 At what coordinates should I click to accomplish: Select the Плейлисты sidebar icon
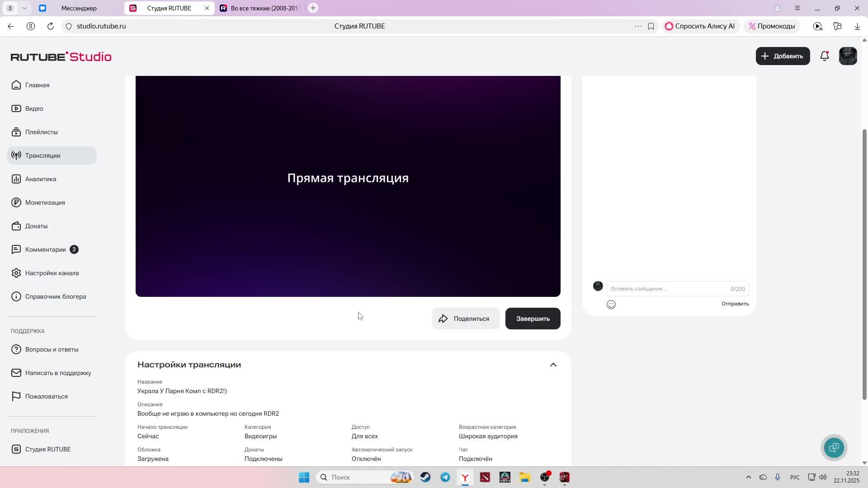coord(16,132)
